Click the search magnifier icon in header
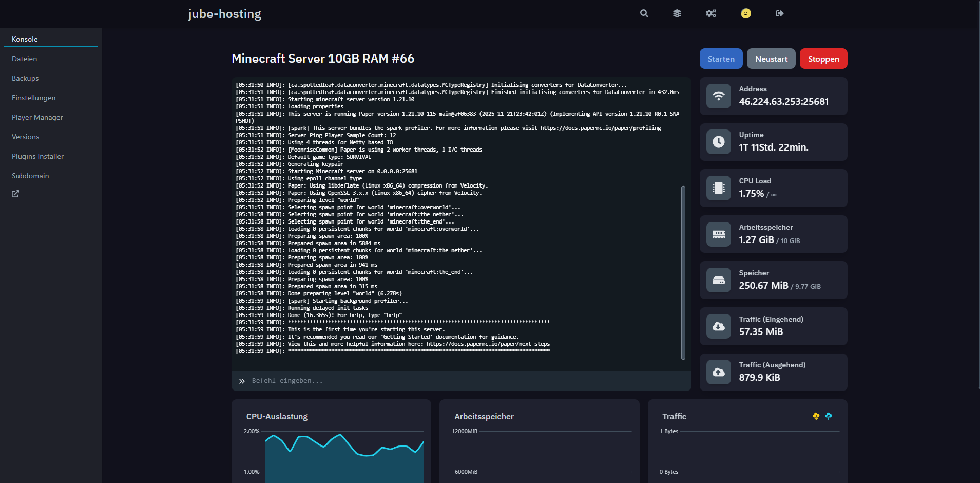 tap(644, 13)
